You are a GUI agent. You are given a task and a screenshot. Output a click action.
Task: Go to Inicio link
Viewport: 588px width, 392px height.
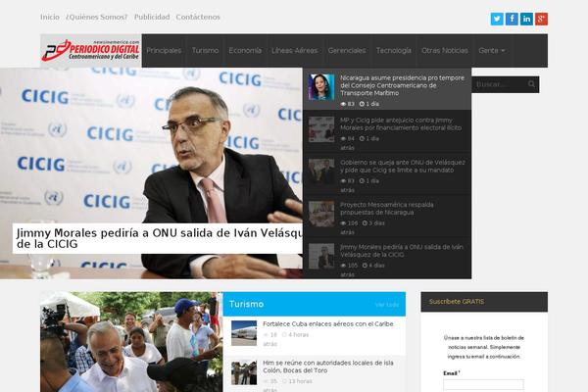tap(50, 17)
